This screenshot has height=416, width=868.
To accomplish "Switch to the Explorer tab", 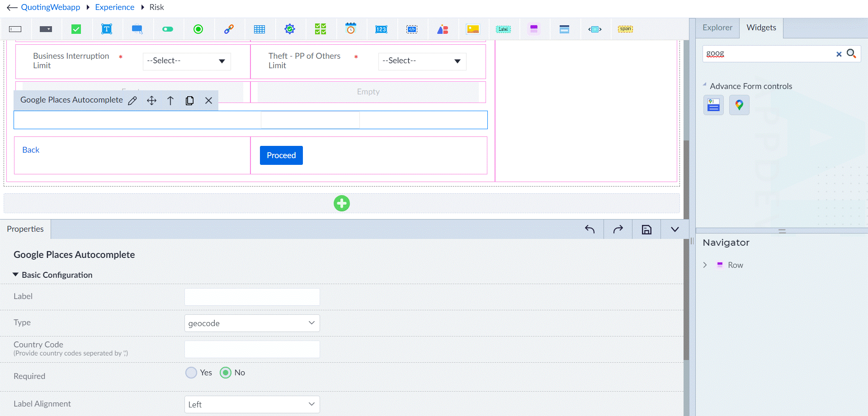I will click(717, 28).
